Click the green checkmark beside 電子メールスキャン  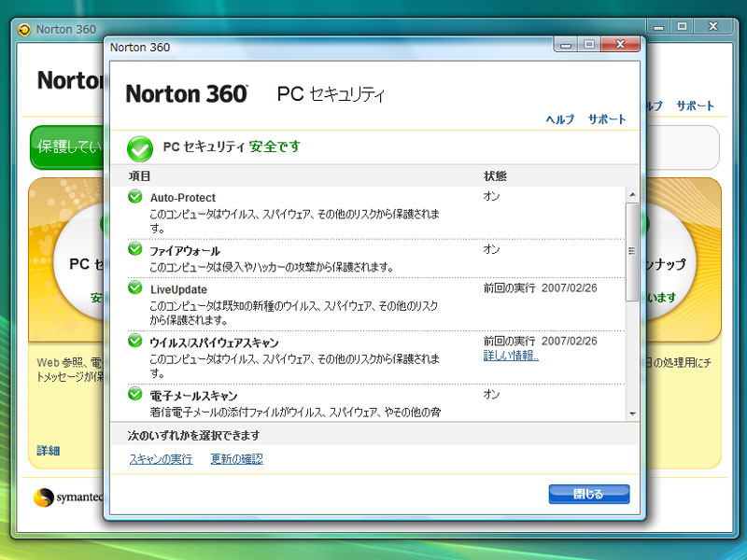[135, 394]
